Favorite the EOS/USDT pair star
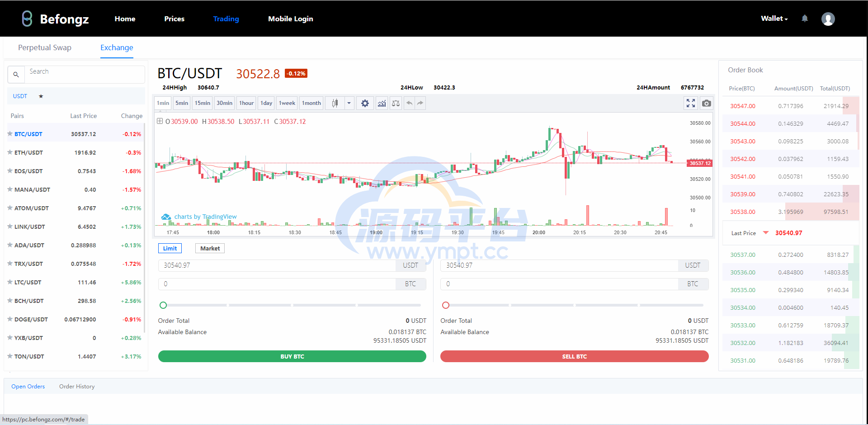 pos(10,171)
